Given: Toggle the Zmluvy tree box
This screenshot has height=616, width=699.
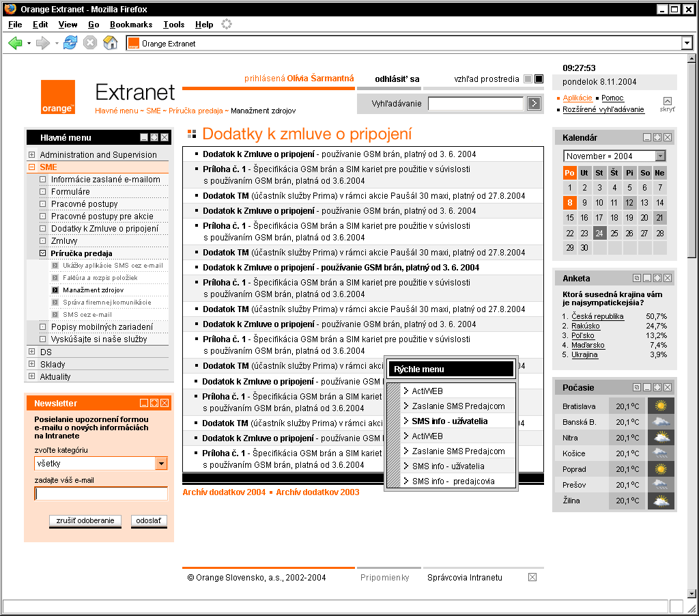Looking at the screenshot, I should click(x=43, y=241).
